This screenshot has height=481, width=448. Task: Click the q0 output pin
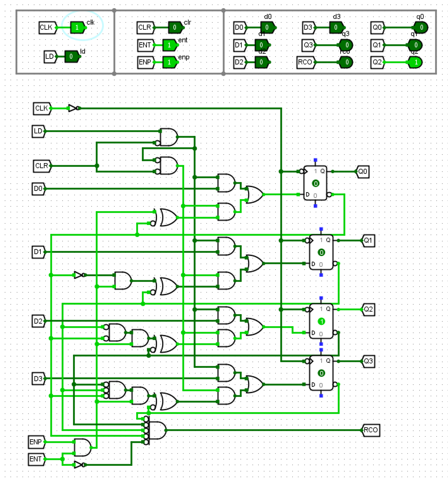point(421,27)
